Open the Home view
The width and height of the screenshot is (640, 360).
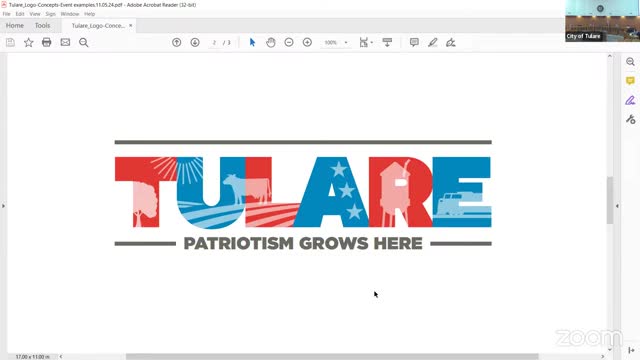(15, 25)
